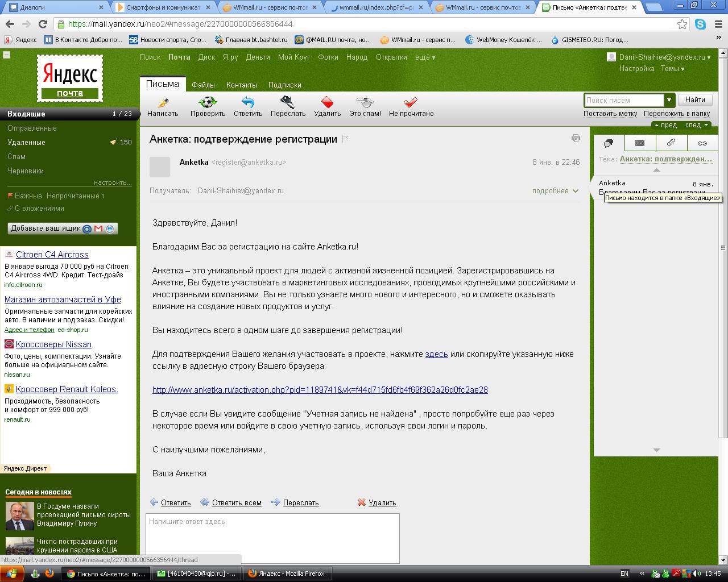Open the @MAIL.RU почта bookmark
The height and width of the screenshot is (582, 728).
pyautogui.click(x=333, y=40)
